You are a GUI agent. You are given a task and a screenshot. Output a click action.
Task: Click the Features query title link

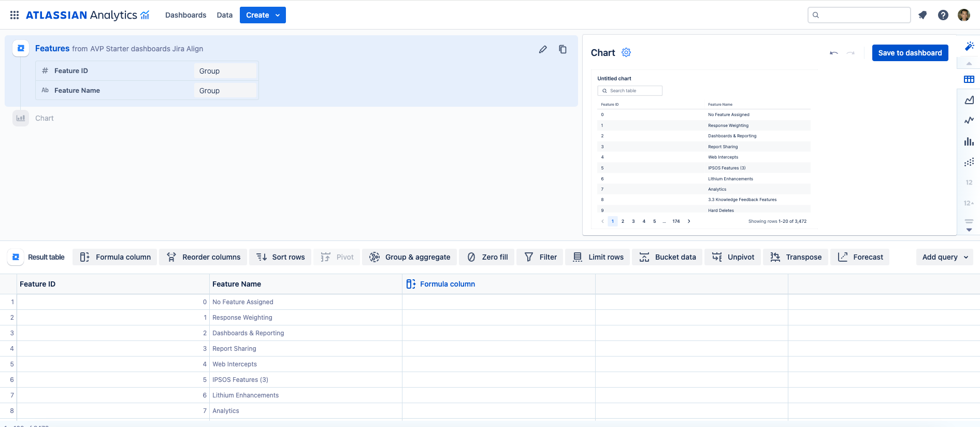(52, 48)
